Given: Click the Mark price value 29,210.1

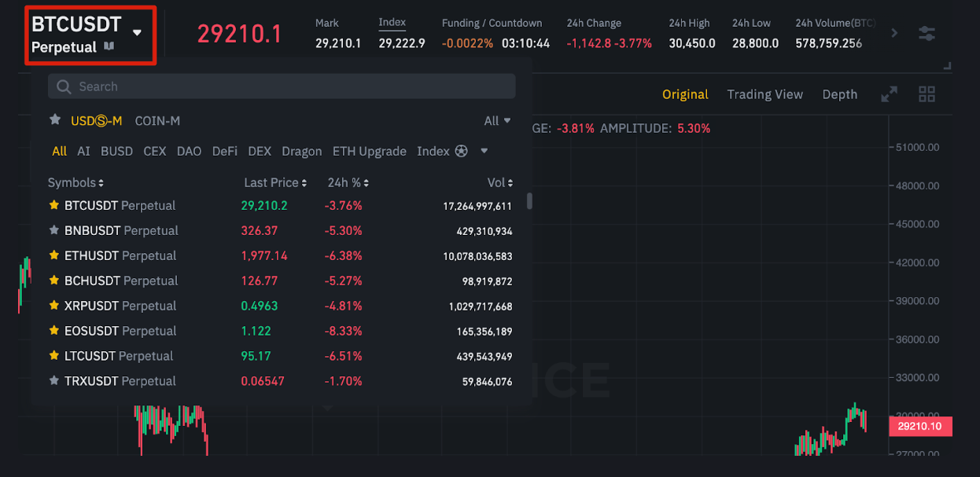Looking at the screenshot, I should (338, 43).
